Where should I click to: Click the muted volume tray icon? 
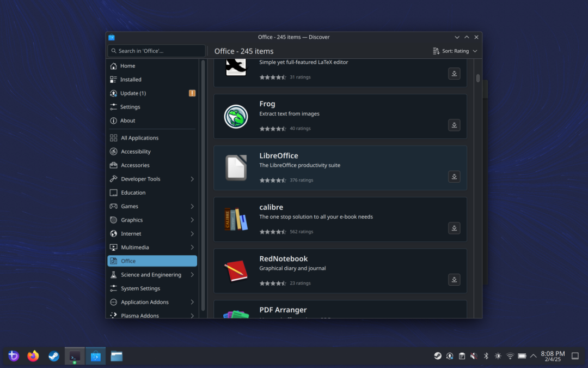[474, 355]
